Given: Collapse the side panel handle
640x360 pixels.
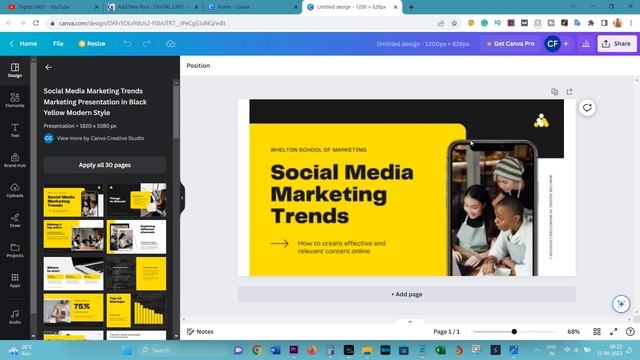Looking at the screenshot, I should tap(182, 198).
